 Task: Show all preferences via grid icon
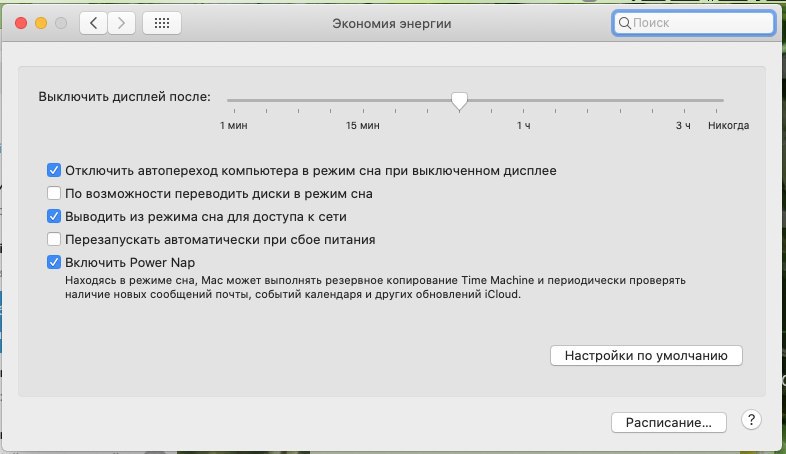[x=162, y=23]
